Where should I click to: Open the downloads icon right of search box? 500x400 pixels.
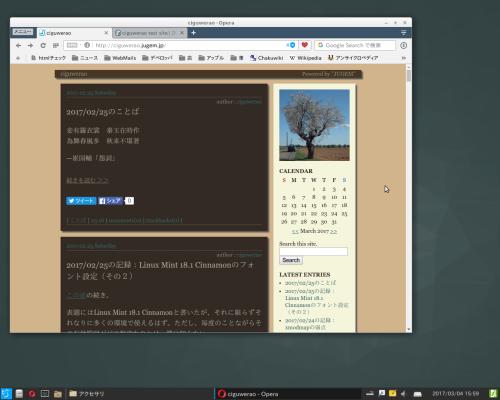coord(403,45)
